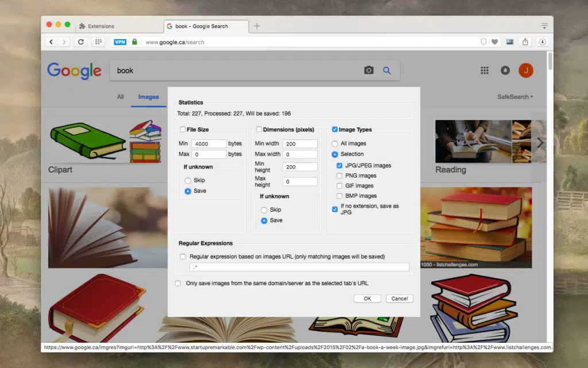This screenshot has height=368, width=588.
Task: Open the browser menu at top right
Action: (544, 25)
